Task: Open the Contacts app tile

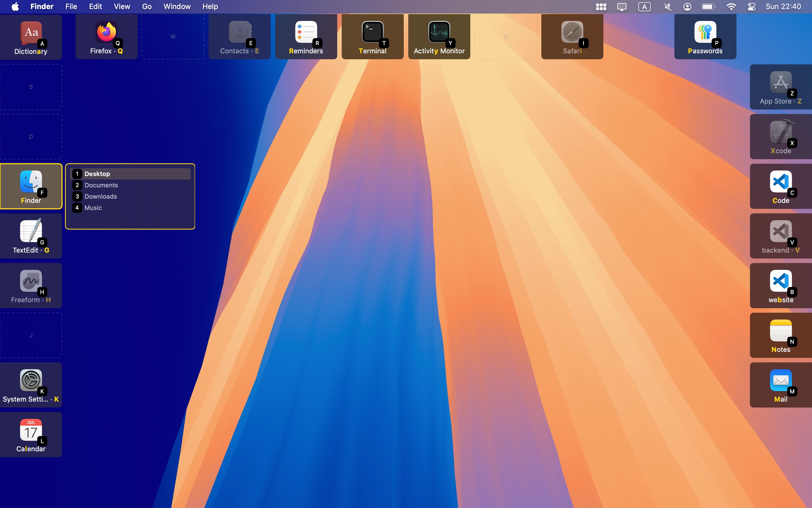Action: point(240,37)
